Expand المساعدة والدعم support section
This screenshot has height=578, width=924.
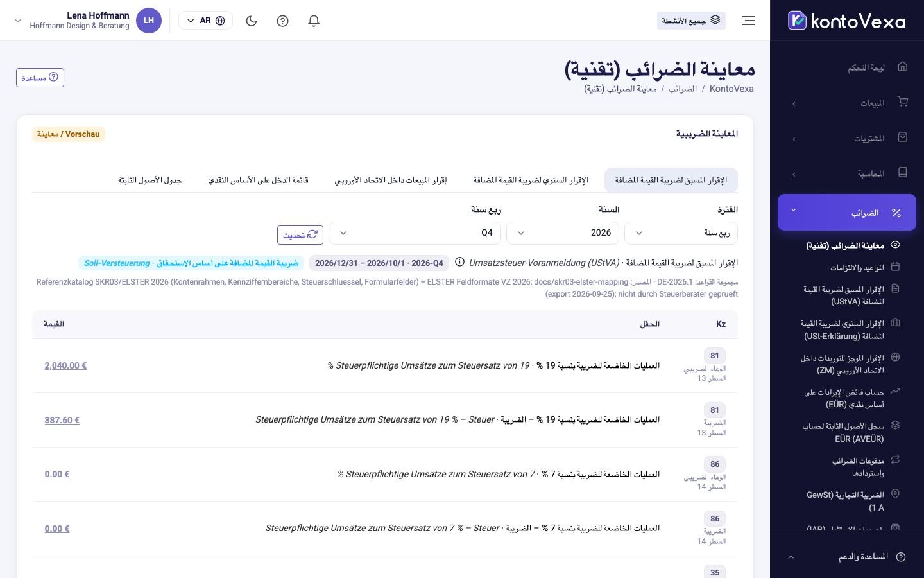[x=847, y=557]
